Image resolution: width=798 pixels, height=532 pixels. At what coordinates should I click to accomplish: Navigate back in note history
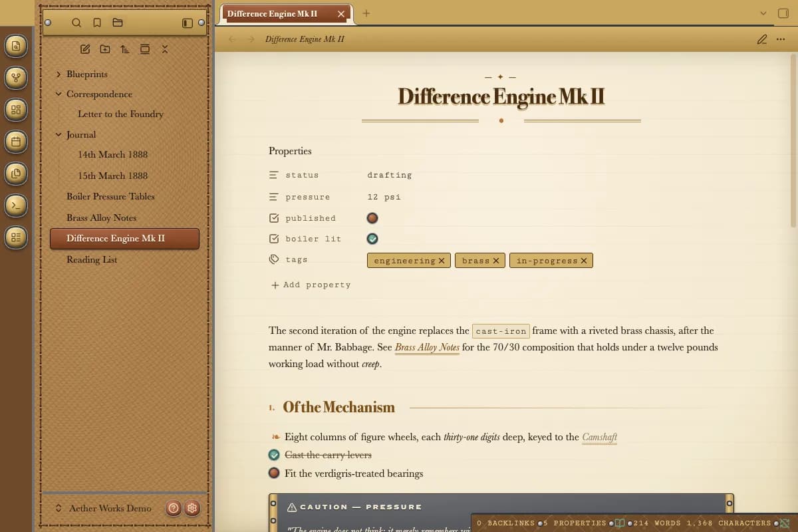(x=232, y=39)
